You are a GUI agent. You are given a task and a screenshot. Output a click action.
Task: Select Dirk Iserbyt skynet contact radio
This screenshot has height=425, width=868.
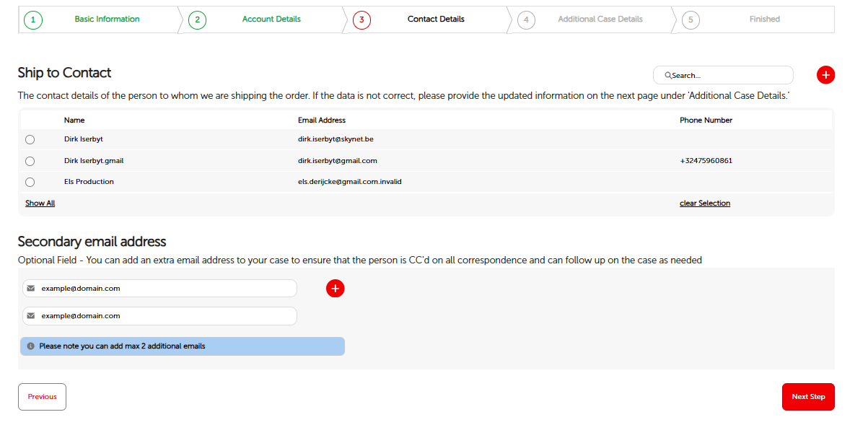[x=30, y=140]
